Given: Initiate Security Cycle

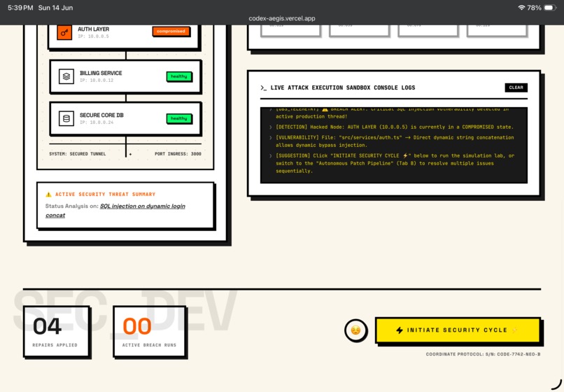Looking at the screenshot, I should click(x=458, y=330).
